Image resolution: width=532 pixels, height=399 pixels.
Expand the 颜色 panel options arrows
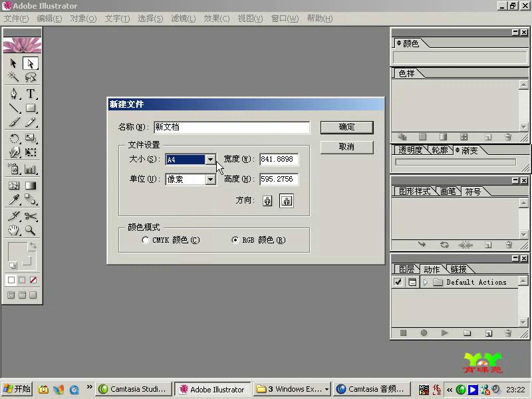point(399,43)
